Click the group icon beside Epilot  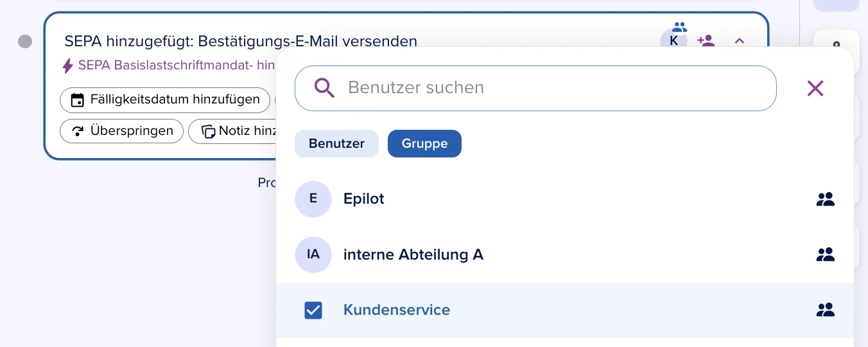[x=826, y=199]
